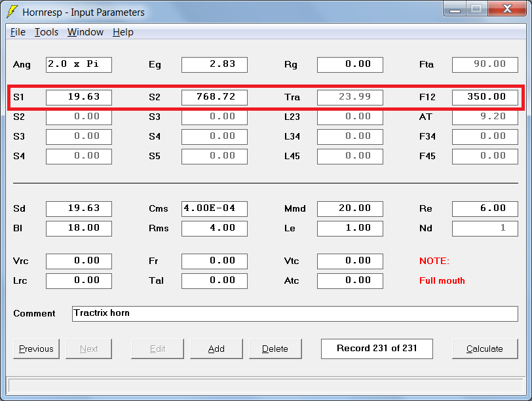Click the S5 input field
Screen dimensions: 532x401
coord(214,157)
